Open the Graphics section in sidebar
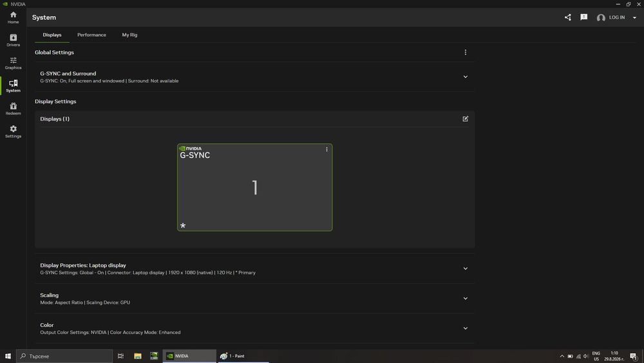The image size is (644, 363). click(13, 63)
